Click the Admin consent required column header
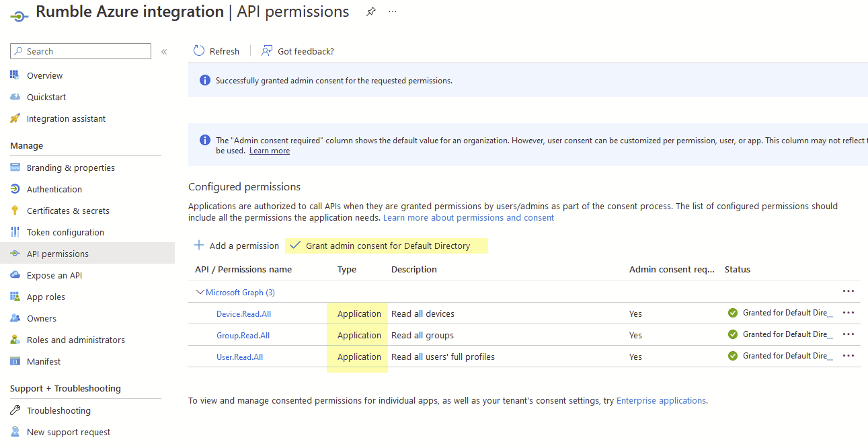The image size is (868, 448). (672, 269)
